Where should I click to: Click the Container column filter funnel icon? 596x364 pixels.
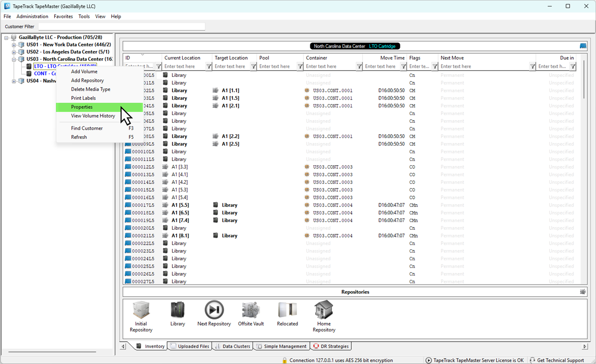[x=359, y=66]
